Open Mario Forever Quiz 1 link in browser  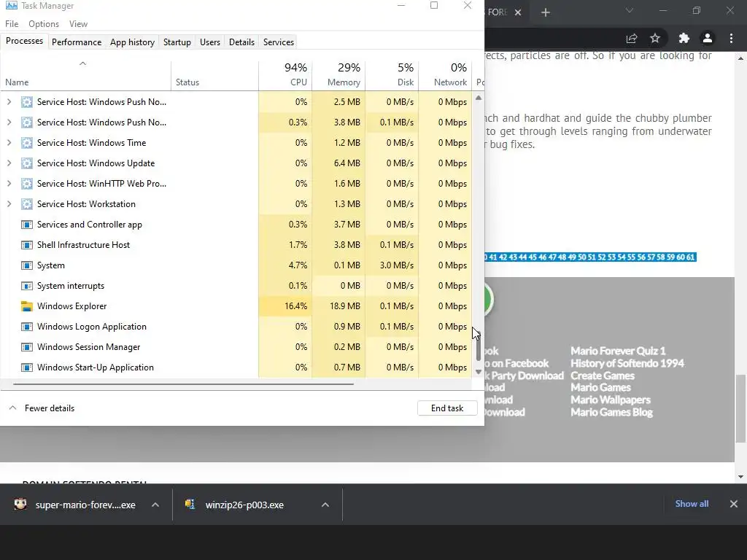618,351
